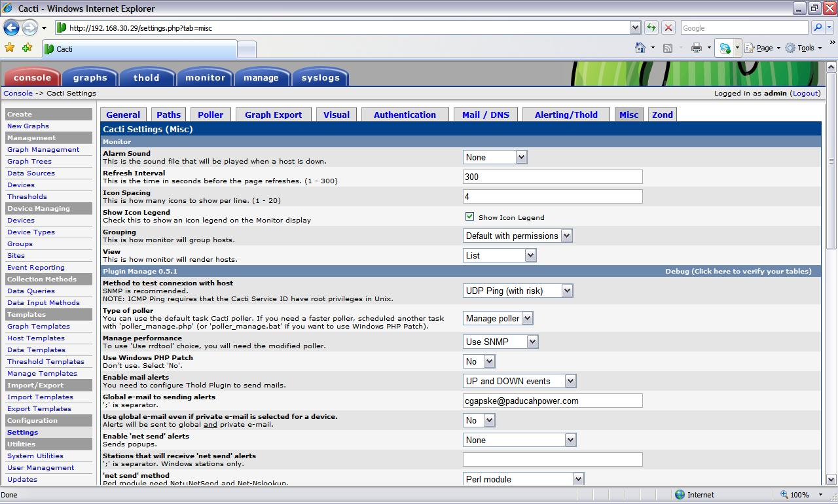The image size is (838, 504).
Task: Switch to the Paths settings tab
Action: click(x=168, y=115)
